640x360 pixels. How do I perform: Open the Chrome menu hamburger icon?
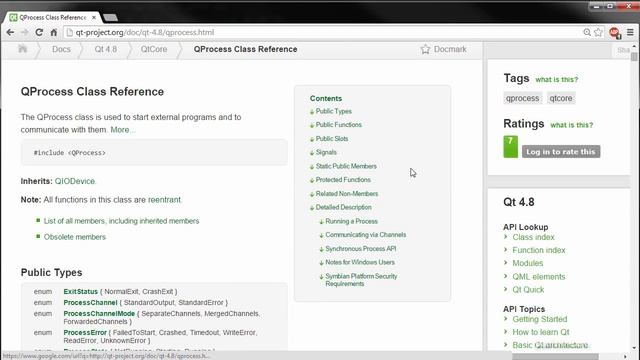[x=630, y=32]
